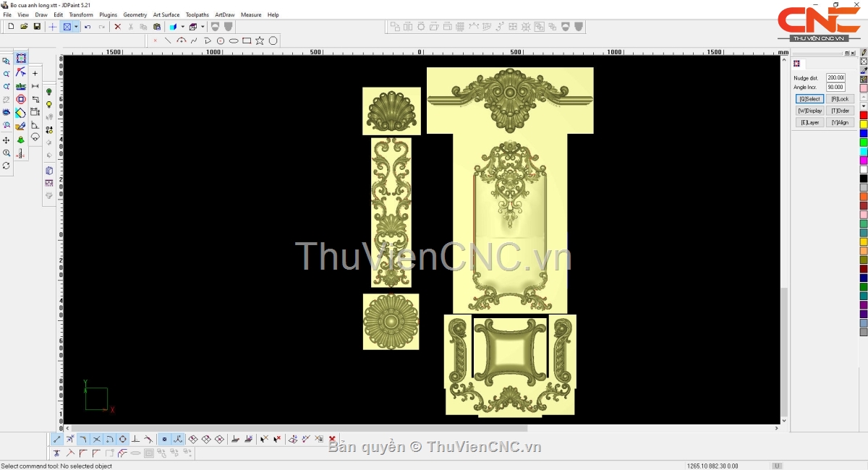868x470 pixels.
Task: Open the Art Surface menu
Action: [166, 14]
